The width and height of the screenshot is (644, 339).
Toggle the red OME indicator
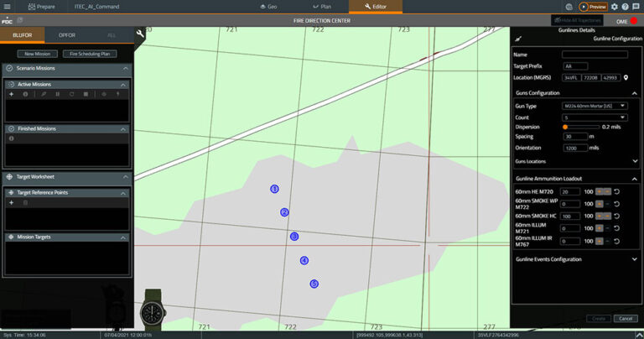tap(634, 20)
